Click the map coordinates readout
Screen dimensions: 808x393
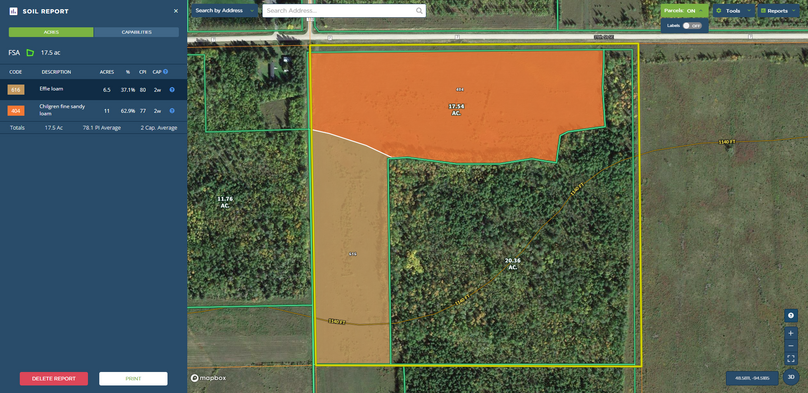click(752, 378)
